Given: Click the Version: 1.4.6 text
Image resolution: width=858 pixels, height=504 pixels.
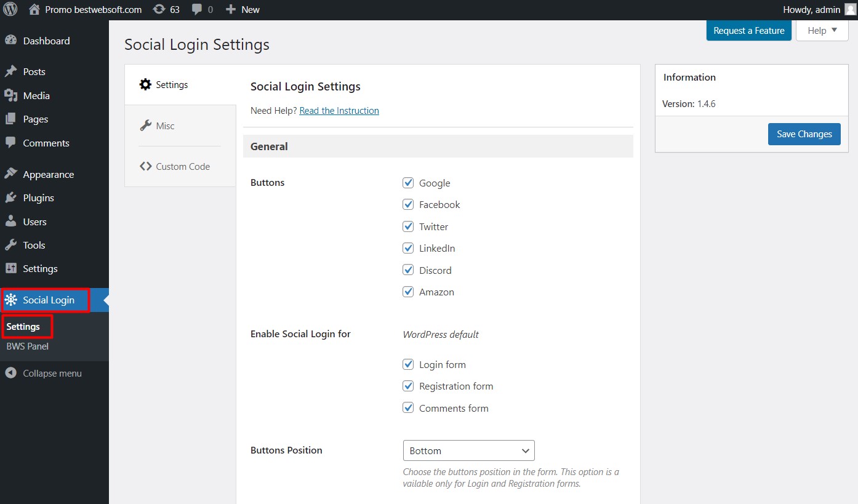Looking at the screenshot, I should [x=689, y=104].
